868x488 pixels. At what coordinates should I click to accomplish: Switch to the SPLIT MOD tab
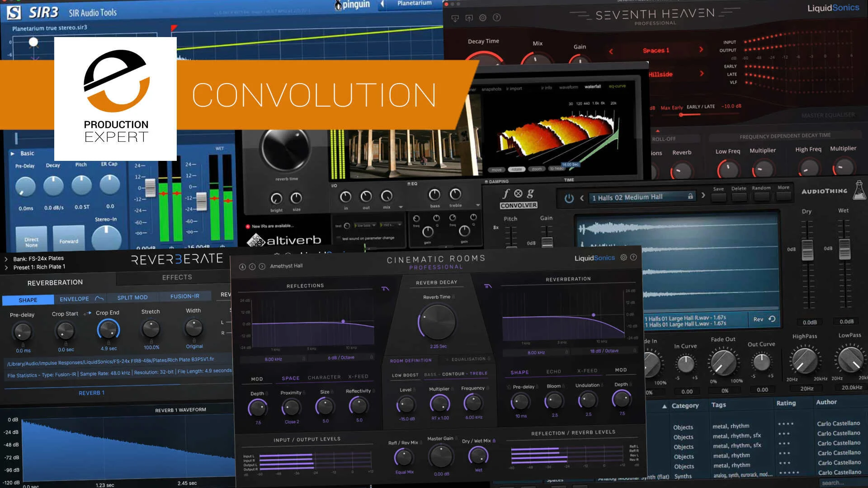tap(132, 297)
